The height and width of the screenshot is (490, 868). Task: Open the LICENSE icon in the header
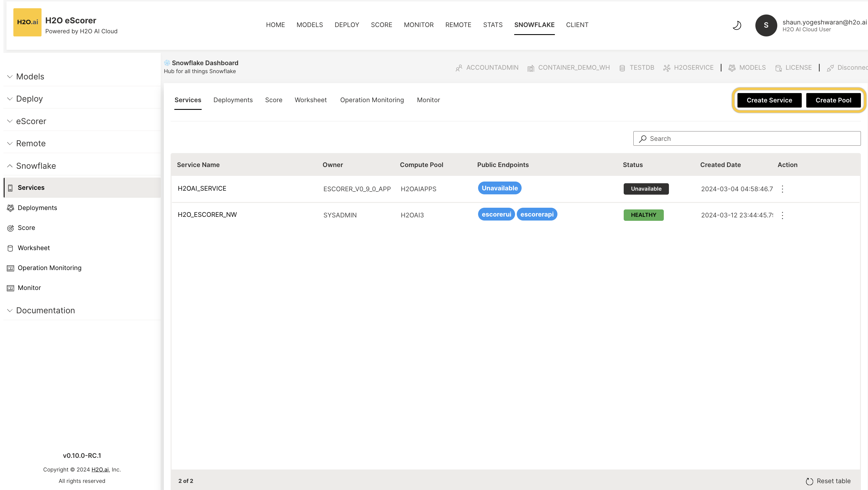point(779,67)
